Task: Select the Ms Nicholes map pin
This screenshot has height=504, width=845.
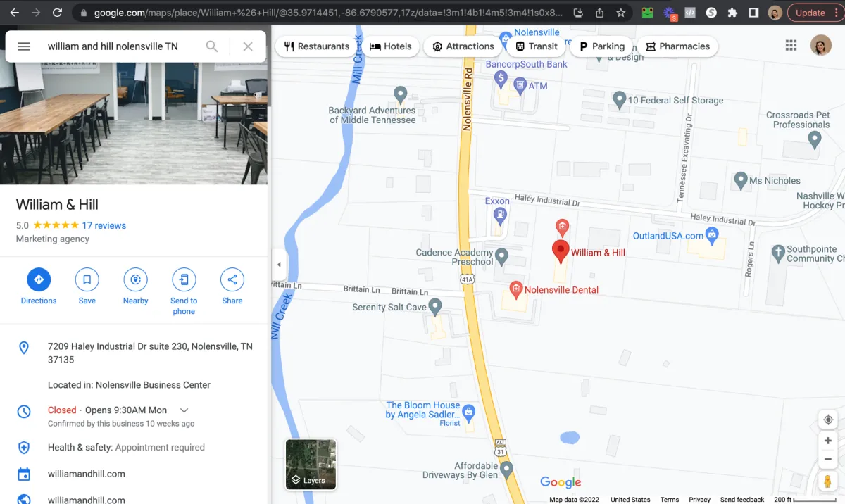Action: tap(741, 180)
